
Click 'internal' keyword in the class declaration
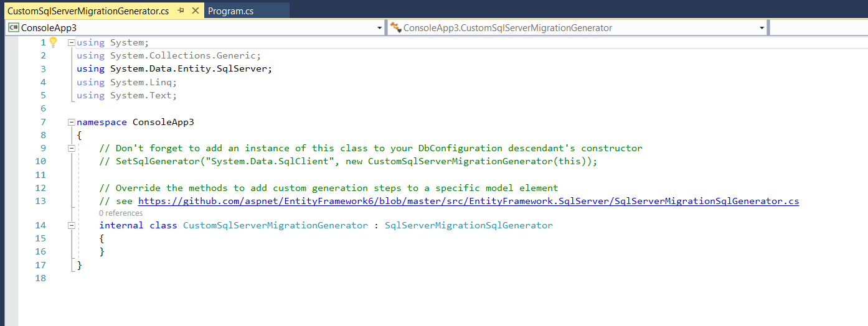pos(121,225)
